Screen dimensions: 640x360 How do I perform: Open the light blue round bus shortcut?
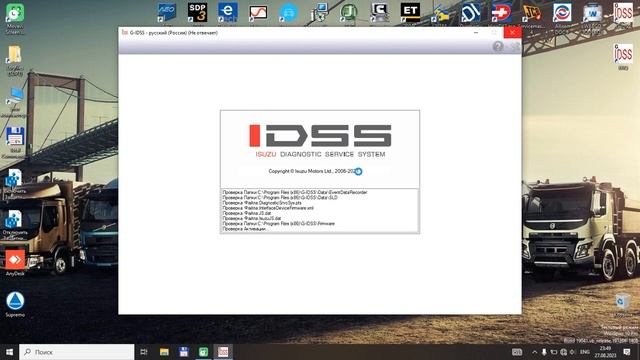click(288, 12)
